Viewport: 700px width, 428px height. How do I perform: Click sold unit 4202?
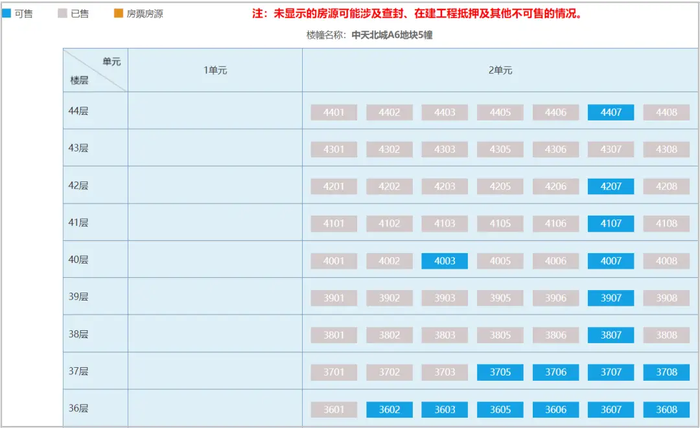pyautogui.click(x=389, y=187)
